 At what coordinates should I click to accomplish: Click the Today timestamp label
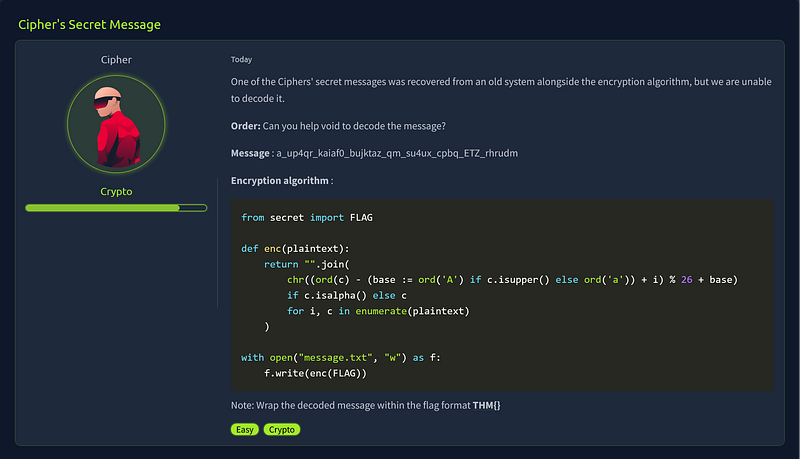point(241,60)
